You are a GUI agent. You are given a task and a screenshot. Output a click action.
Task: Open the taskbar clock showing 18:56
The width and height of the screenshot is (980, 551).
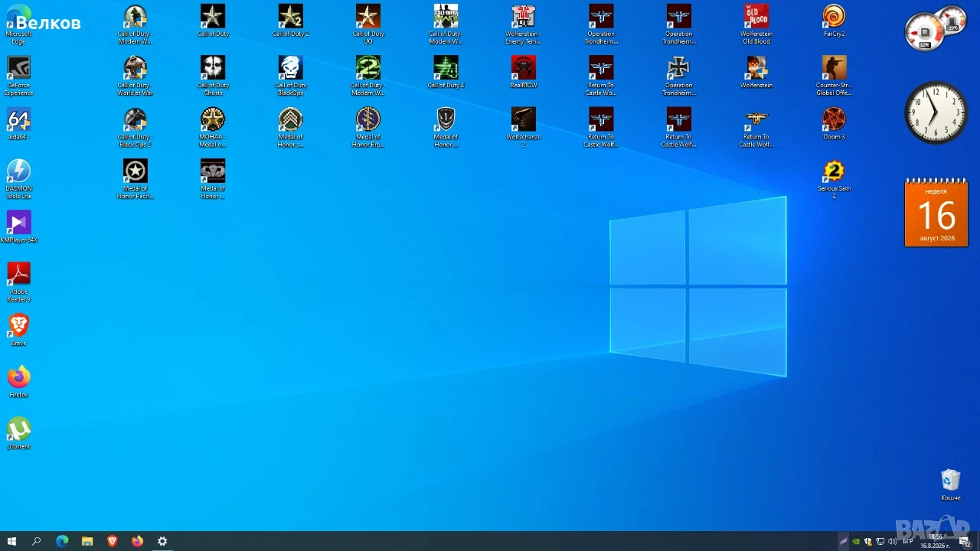pyautogui.click(x=936, y=541)
